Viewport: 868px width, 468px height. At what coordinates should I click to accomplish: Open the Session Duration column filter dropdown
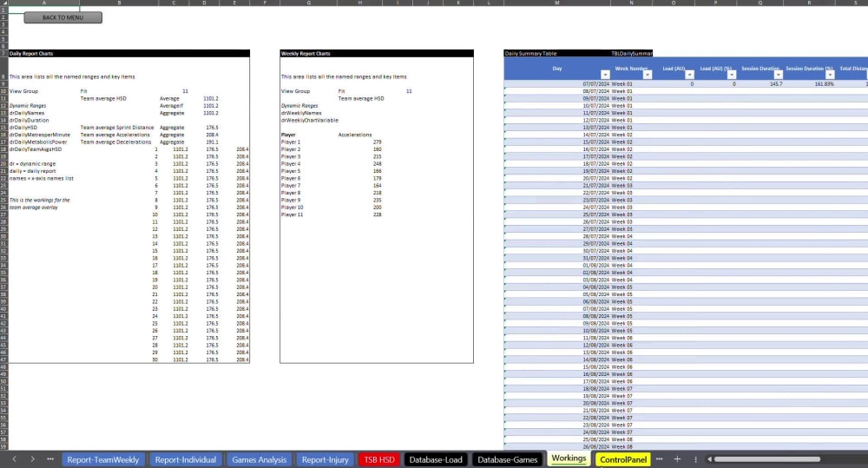click(779, 75)
